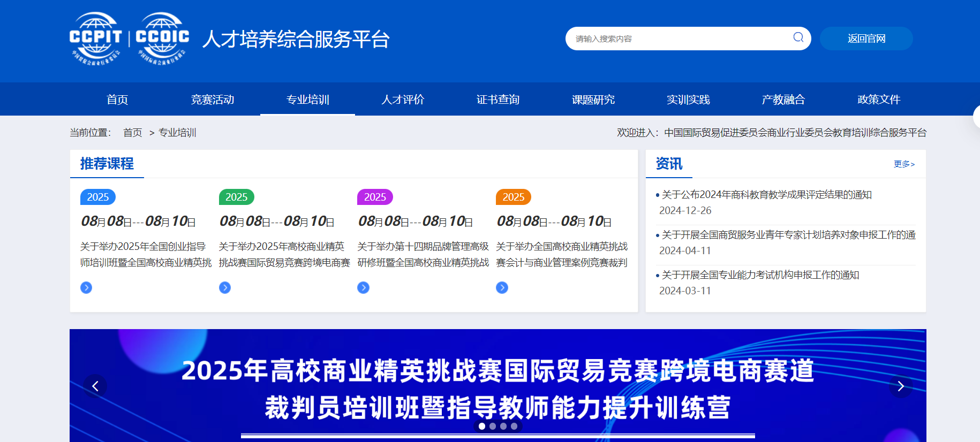Click 专业培训 breadcrumb link

point(177,133)
